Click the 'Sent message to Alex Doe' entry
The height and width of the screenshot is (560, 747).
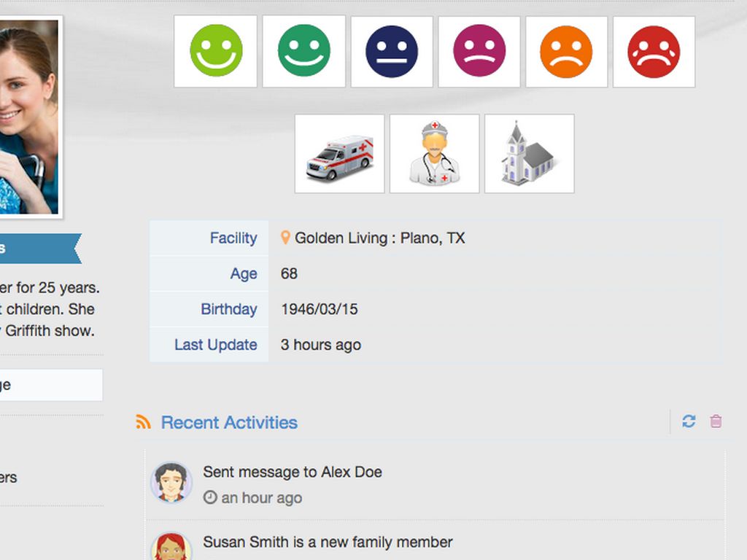point(293,472)
